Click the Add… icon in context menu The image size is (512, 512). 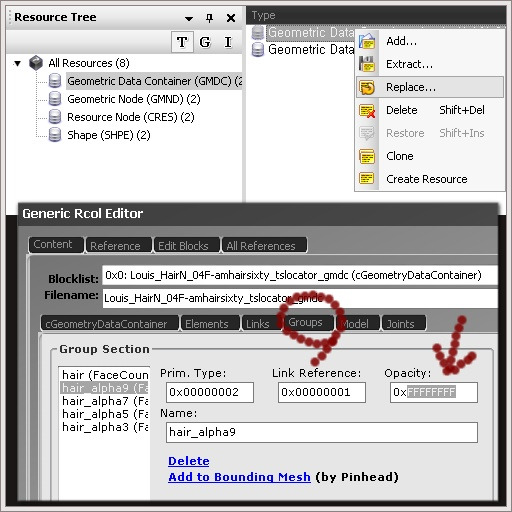pos(367,41)
